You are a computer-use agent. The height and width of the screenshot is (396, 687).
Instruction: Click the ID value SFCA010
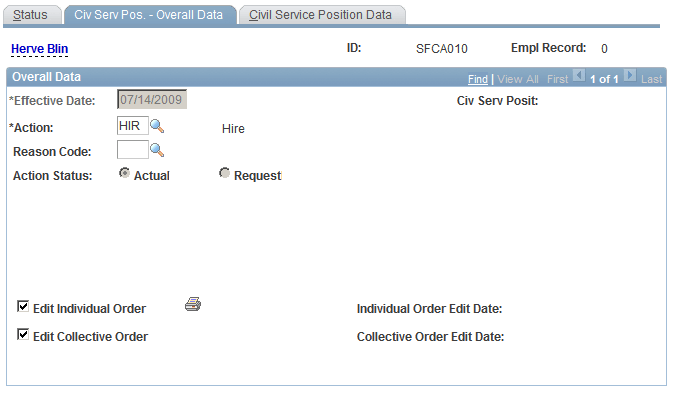pos(442,49)
